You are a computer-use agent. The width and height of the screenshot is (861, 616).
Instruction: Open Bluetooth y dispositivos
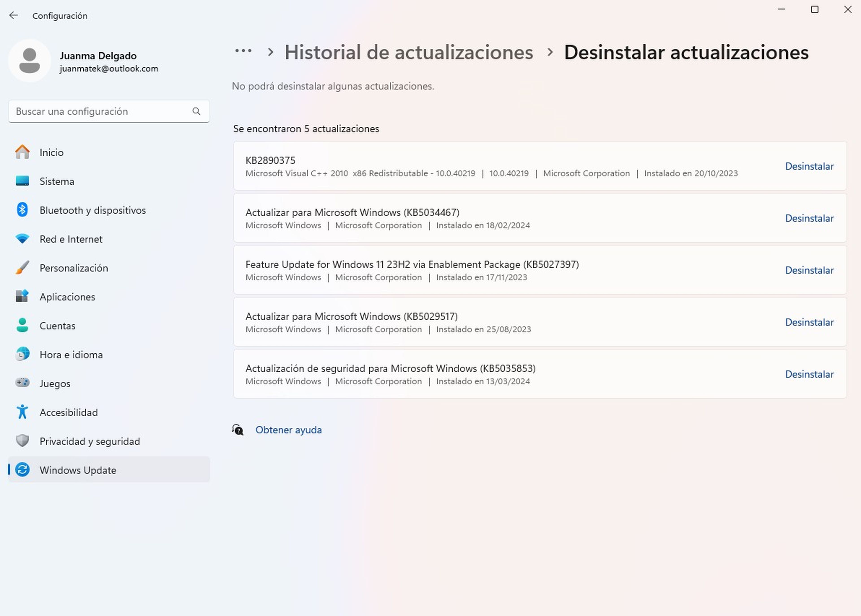tap(109, 210)
